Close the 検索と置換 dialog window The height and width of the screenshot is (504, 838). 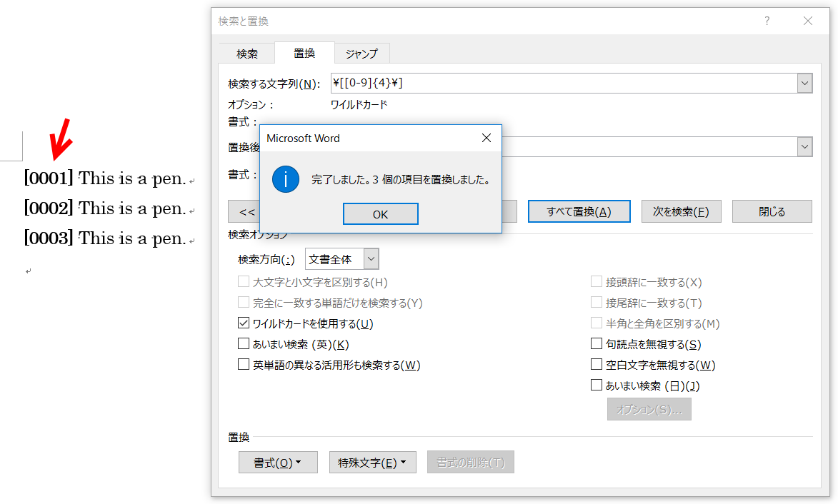[x=808, y=21]
